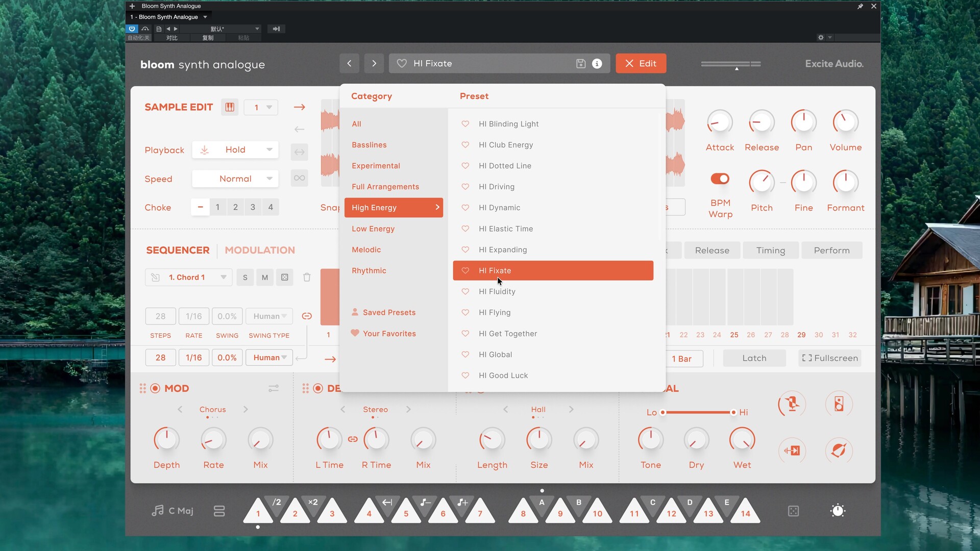Toggle the Latch button
The width and height of the screenshot is (980, 551).
(754, 358)
